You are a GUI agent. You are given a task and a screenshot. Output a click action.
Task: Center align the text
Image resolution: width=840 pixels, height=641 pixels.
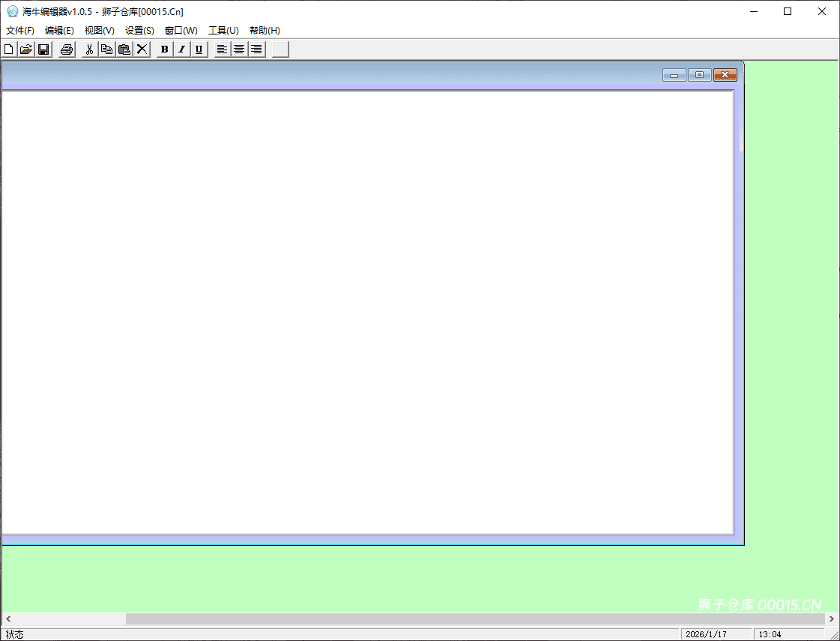pos(239,49)
